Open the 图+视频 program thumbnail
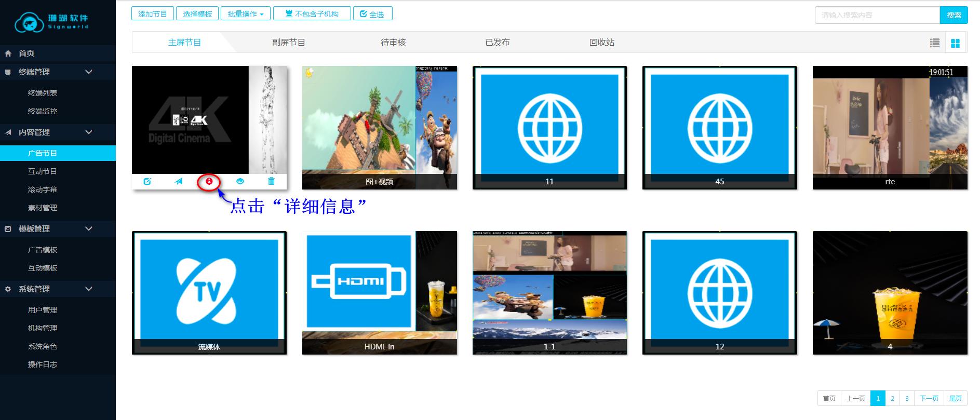The image size is (980, 420). click(380, 128)
